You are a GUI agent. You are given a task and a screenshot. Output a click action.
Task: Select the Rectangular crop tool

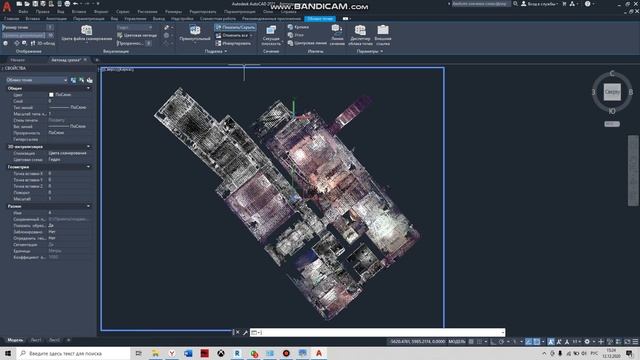pos(195,33)
